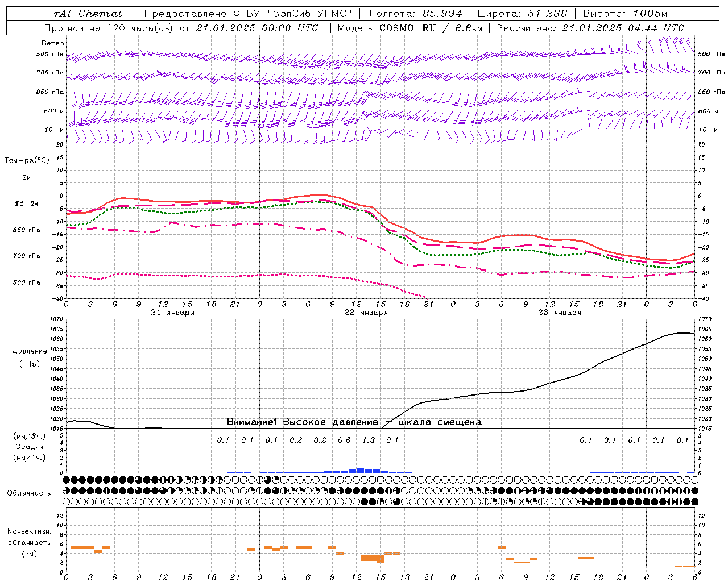Click the (мм/1ч.) precipitation unit label
The width and height of the screenshot is (728, 582).
30,458
